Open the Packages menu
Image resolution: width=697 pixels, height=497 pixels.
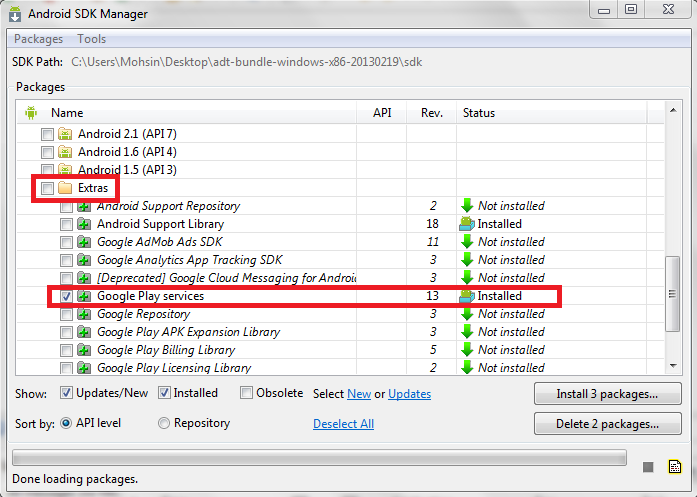[x=39, y=39]
